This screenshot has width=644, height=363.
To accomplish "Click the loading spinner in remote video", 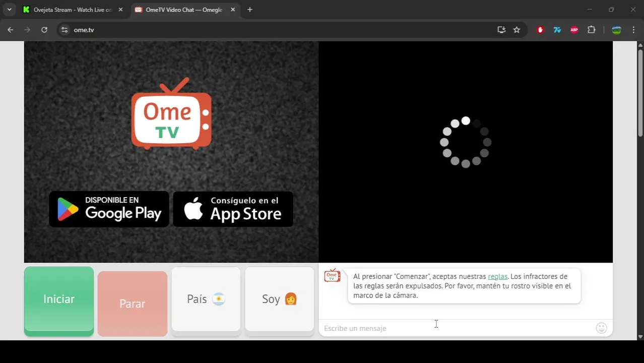I will pos(466,142).
